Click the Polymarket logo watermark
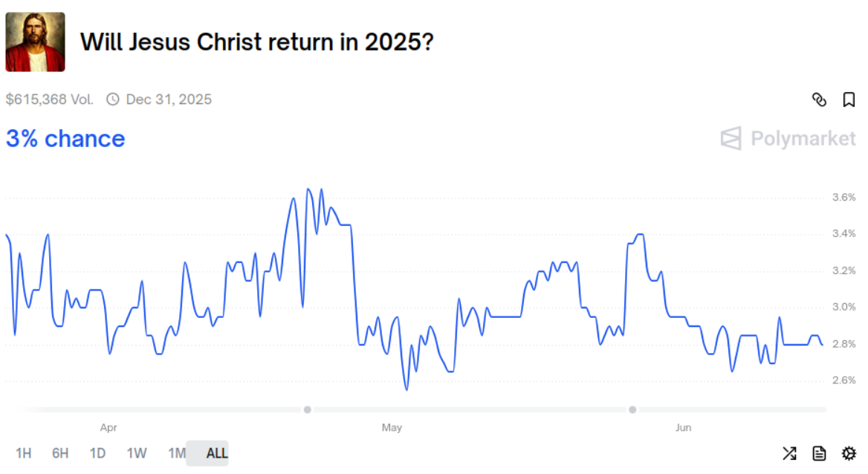Screen dimensions: 868x474 click(788, 139)
